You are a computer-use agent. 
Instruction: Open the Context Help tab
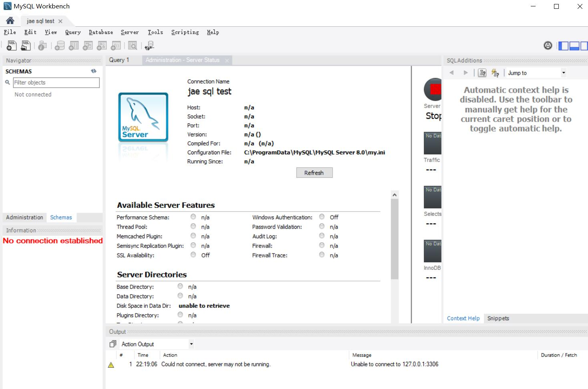click(463, 318)
